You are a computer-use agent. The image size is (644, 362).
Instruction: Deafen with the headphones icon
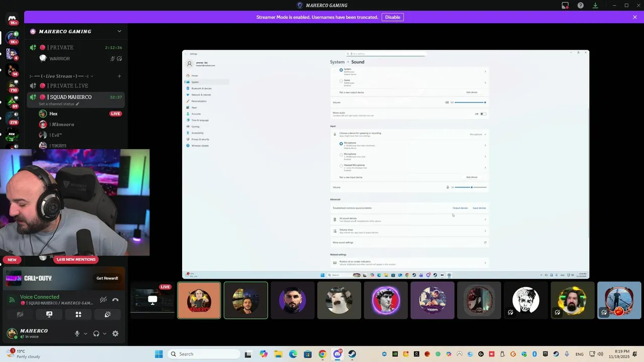point(96,333)
